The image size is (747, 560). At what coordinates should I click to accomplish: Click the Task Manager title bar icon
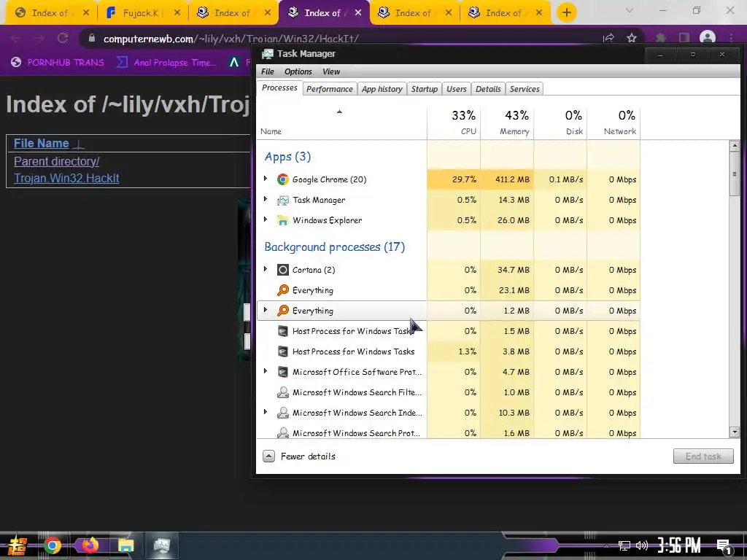(x=268, y=54)
